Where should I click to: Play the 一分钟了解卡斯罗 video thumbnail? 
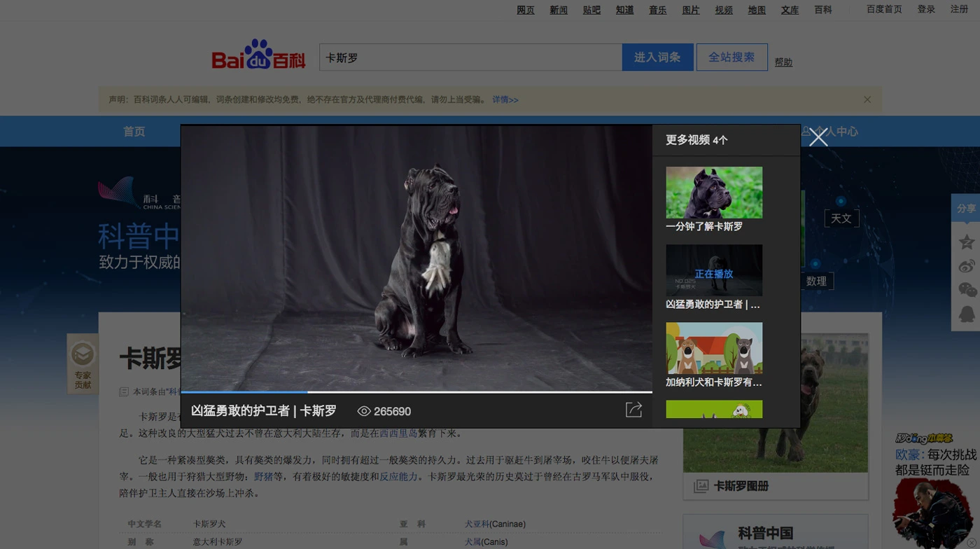point(713,191)
